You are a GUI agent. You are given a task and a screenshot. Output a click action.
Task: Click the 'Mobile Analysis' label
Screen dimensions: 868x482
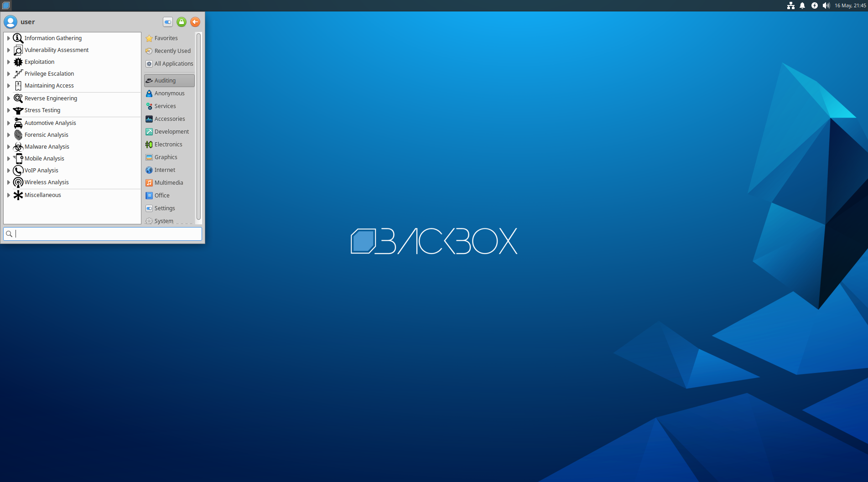(x=44, y=159)
